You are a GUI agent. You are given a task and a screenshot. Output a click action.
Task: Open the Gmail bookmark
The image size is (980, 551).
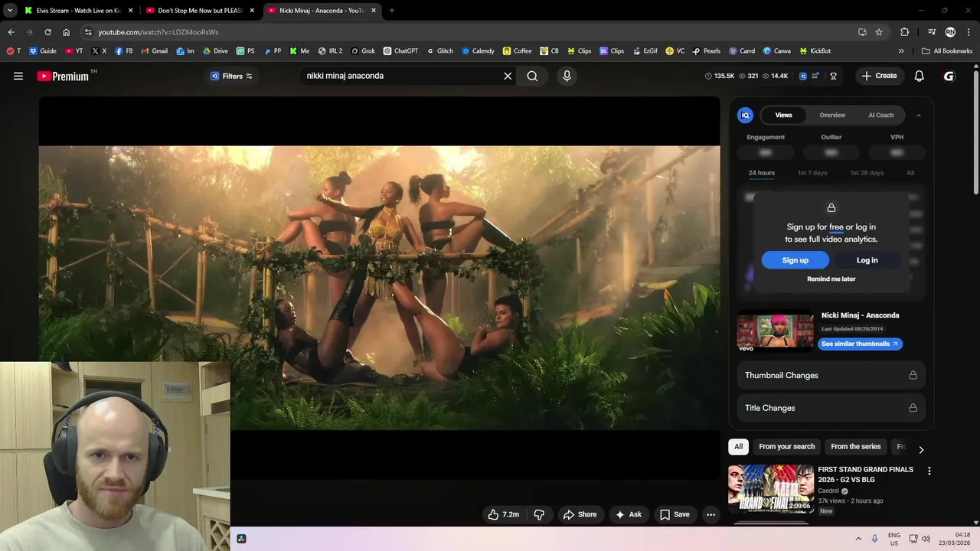point(154,51)
